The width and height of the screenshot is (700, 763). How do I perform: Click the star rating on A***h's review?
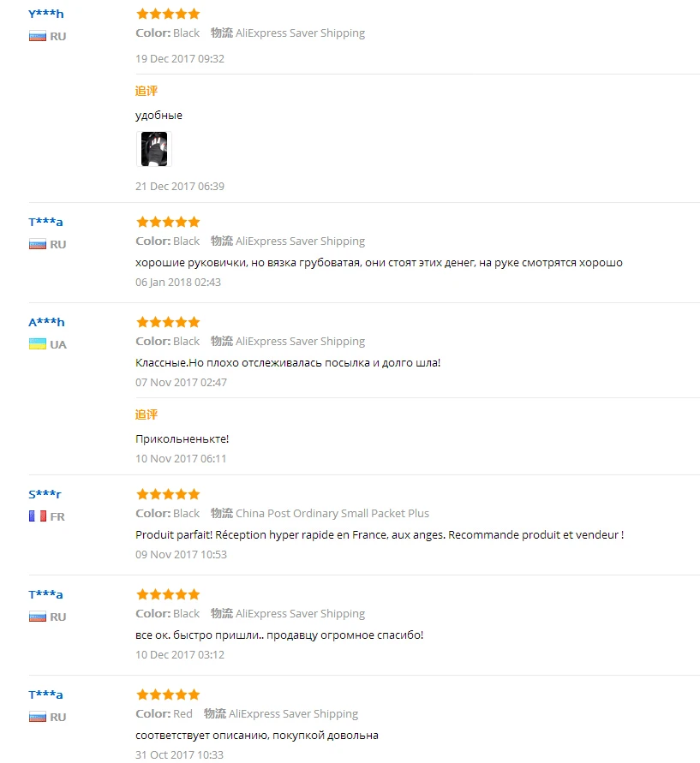[x=168, y=322]
